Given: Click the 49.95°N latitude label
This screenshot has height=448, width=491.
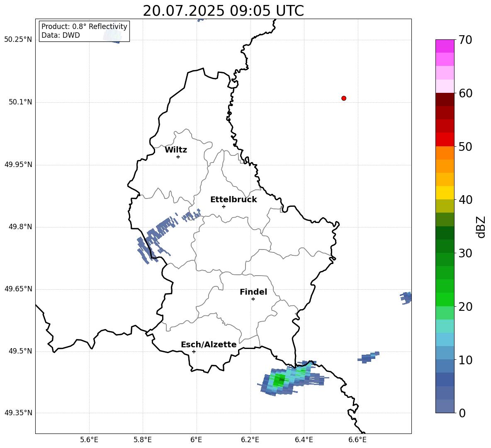Looking at the screenshot, I should tap(18, 165).
